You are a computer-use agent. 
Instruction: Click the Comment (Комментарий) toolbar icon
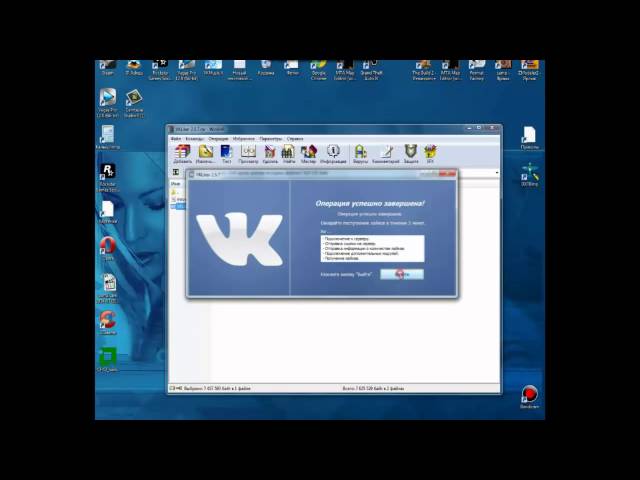[x=386, y=154]
